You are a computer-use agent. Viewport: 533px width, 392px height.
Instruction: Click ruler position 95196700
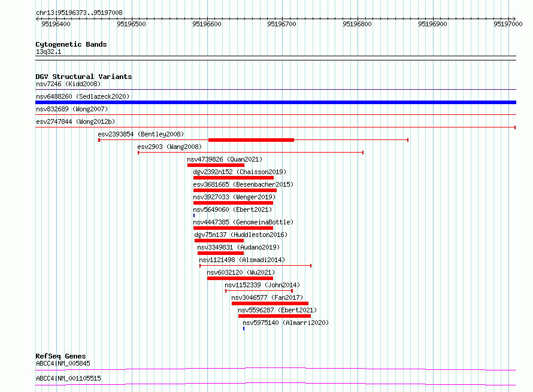tap(282, 24)
